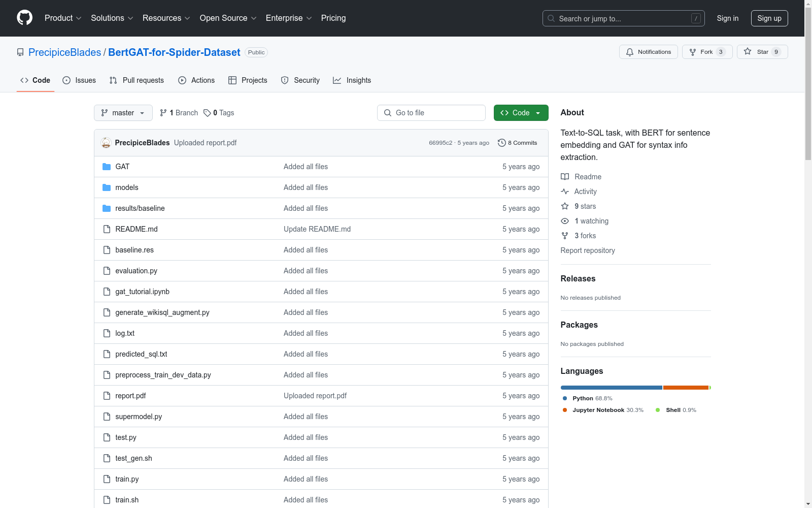Viewport: 812px width, 508px height.
Task: Click the Readme book icon
Action: pyautogui.click(x=565, y=177)
